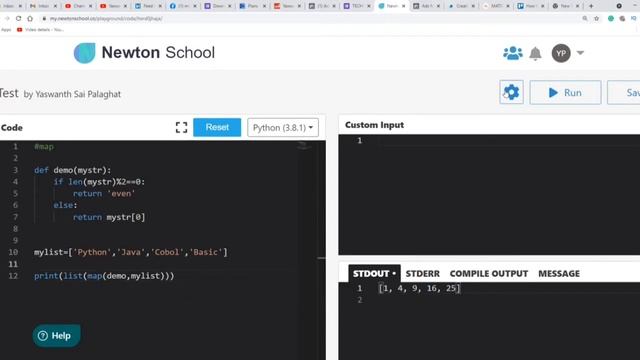Click the def demo(mystr): code line

[72, 170]
